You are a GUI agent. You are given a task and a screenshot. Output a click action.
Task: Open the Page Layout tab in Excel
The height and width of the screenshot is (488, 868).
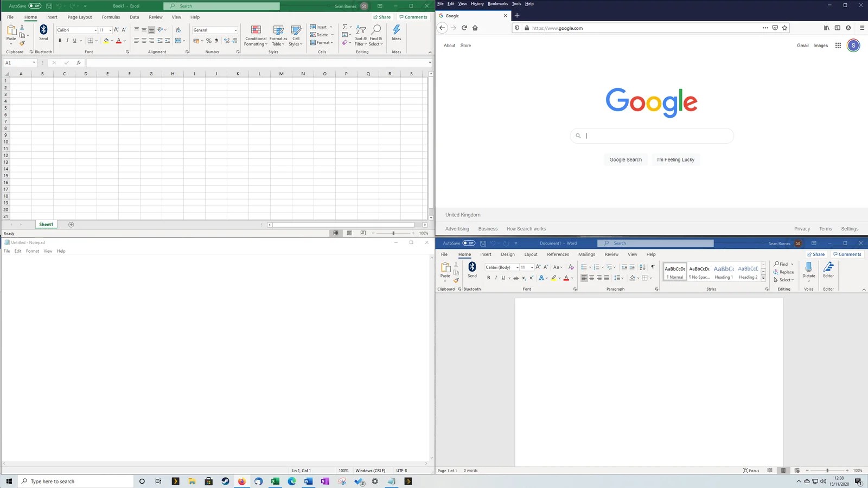pos(80,17)
